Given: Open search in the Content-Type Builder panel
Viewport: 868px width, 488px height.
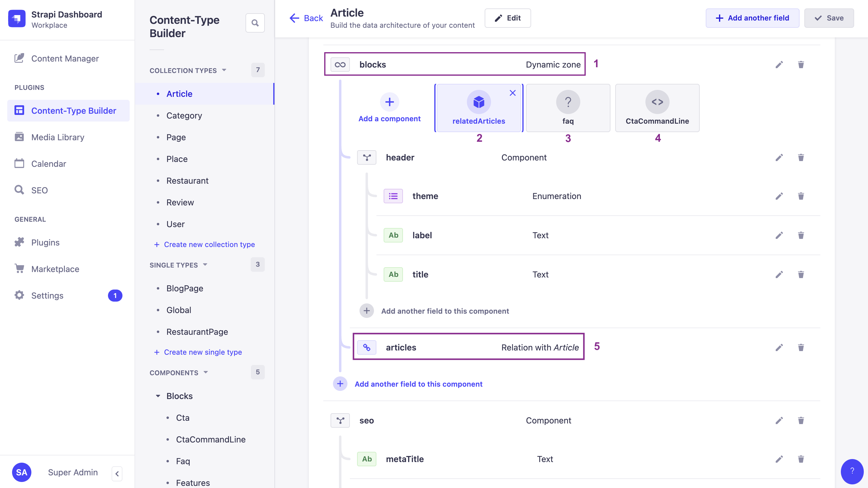Looking at the screenshot, I should (255, 23).
